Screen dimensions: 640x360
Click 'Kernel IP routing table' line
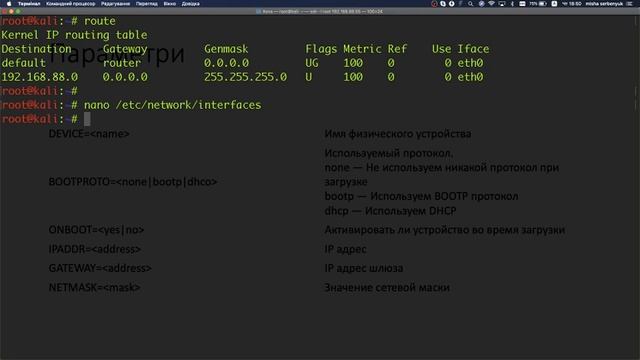click(74, 35)
